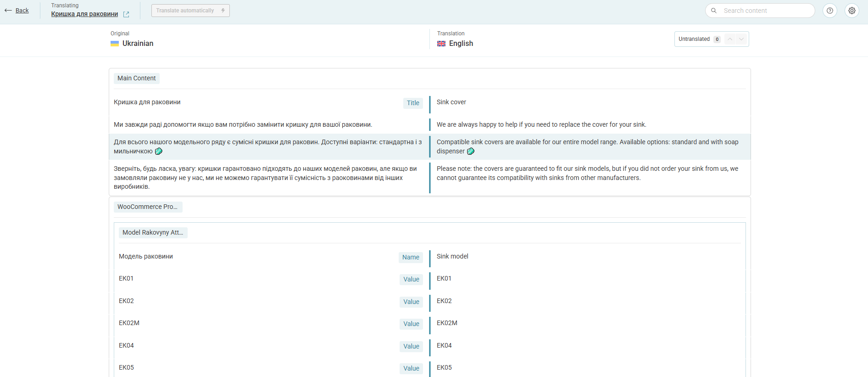Viewport: 868px width, 377px height.
Task: Click the Name tag beside "Модель раковини"
Action: click(411, 258)
